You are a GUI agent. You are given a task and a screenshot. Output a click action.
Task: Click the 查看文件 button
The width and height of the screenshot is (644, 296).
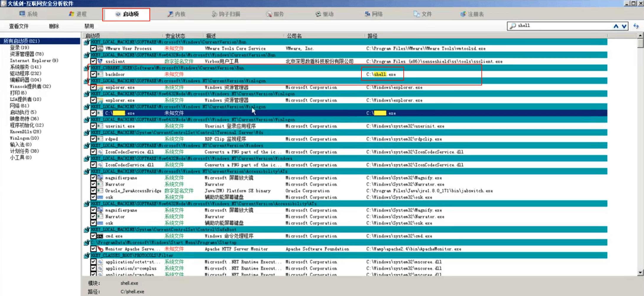pyautogui.click(x=19, y=26)
